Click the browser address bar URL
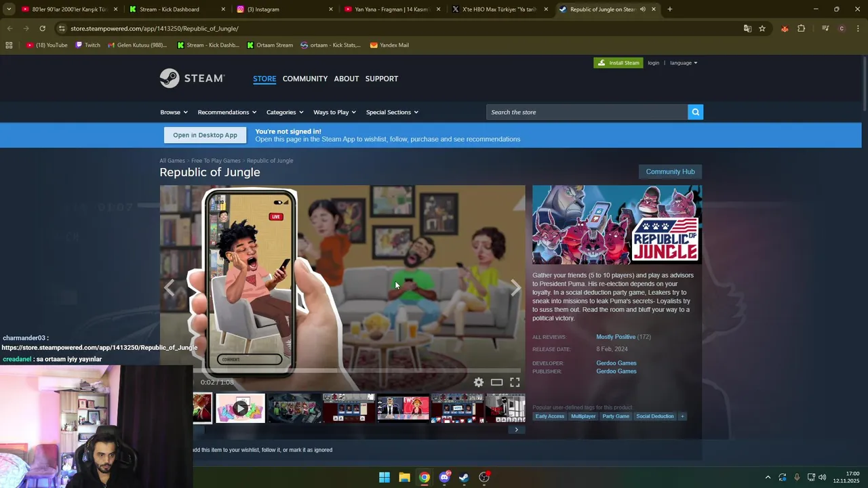Image resolution: width=868 pixels, height=488 pixels. 155,28
